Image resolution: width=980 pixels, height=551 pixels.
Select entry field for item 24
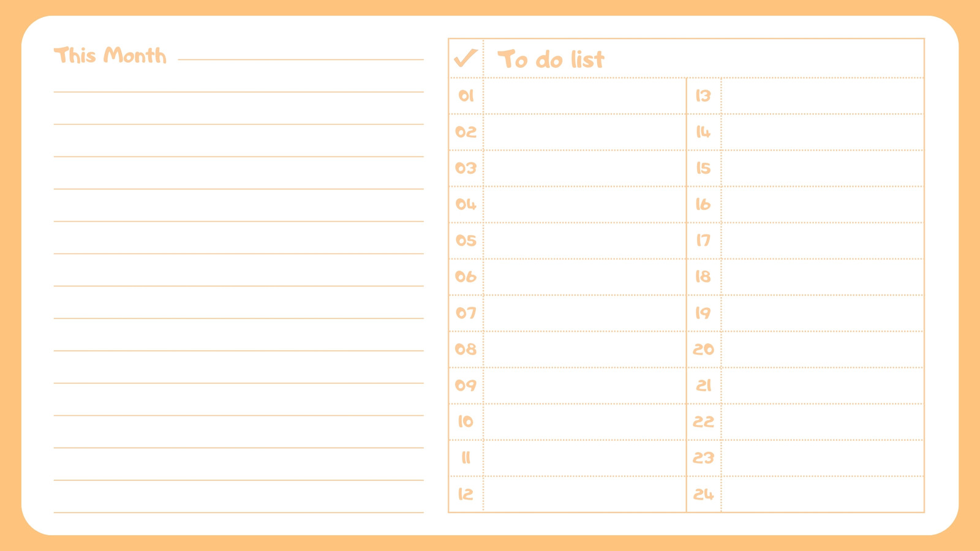[x=823, y=494]
